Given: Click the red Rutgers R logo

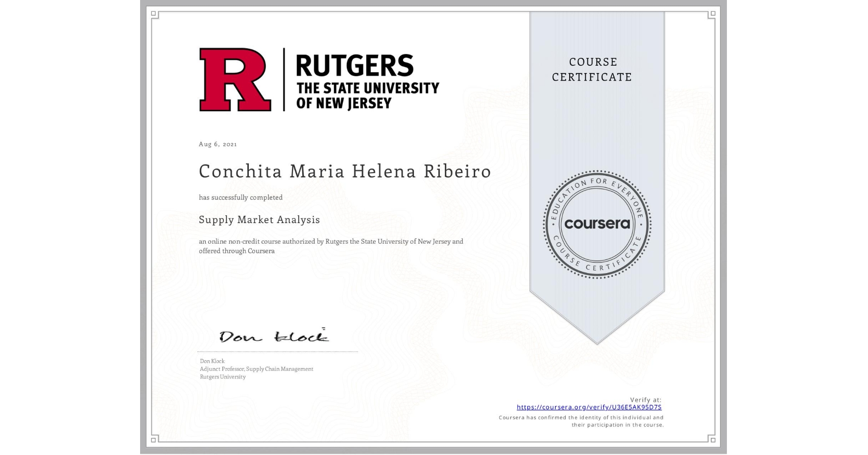Looking at the screenshot, I should pos(234,80).
